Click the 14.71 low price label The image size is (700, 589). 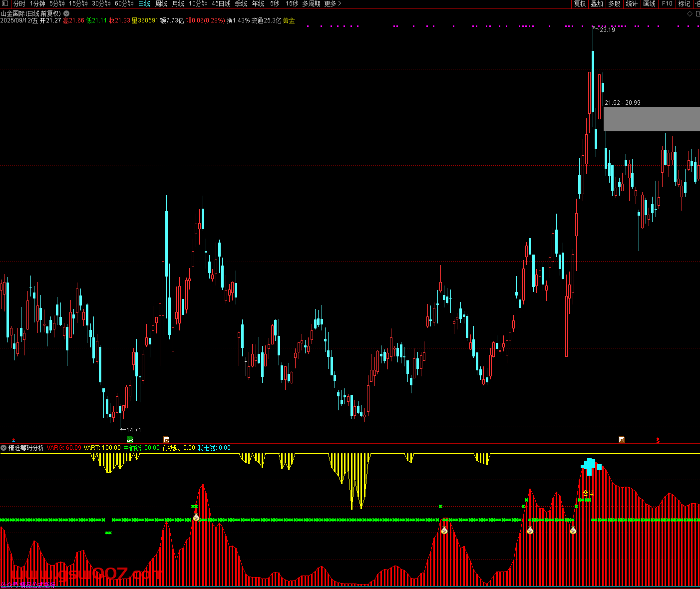[133, 430]
